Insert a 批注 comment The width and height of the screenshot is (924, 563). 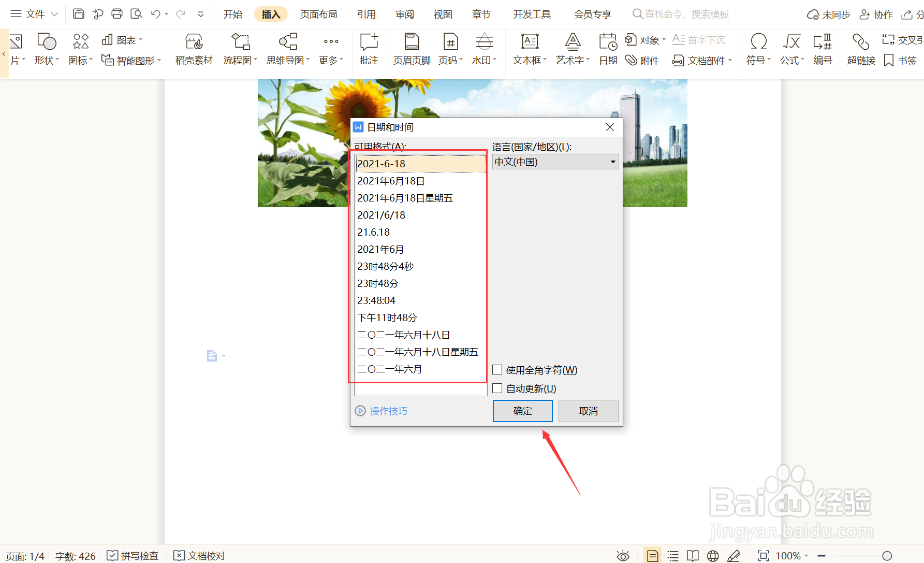[369, 50]
